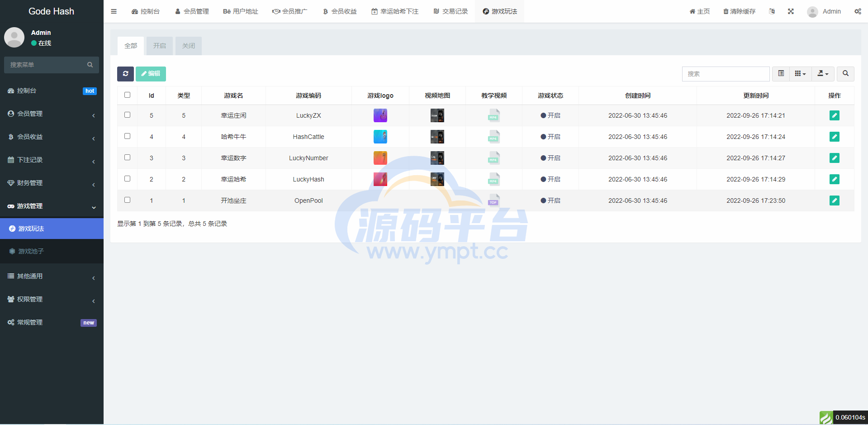Expand the 权限管理 sidebar menu
868x425 pixels.
click(52, 299)
